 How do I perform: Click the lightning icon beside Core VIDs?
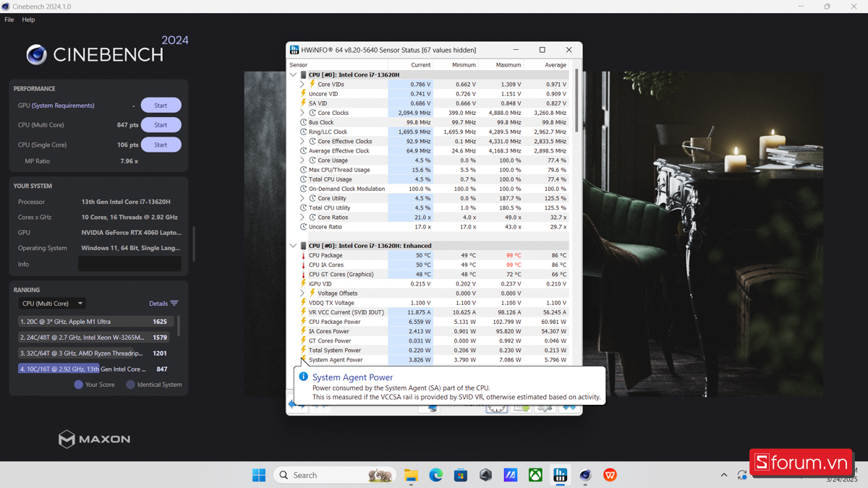tap(312, 85)
